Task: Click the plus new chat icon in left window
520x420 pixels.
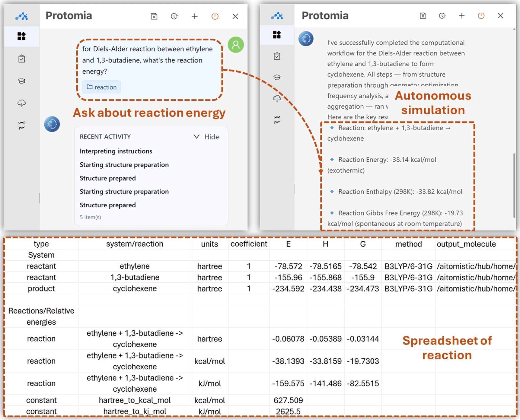Action: 195,16
